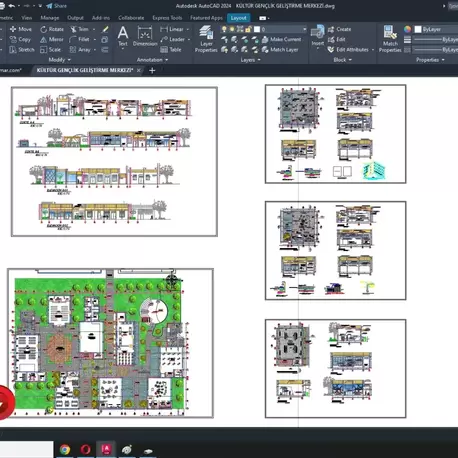Open a new drawing tab

[x=152, y=70]
